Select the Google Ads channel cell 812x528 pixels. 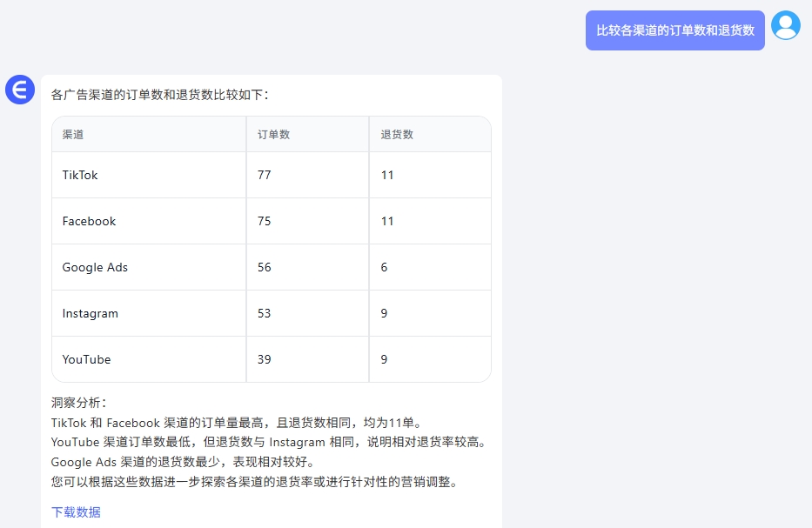pos(149,267)
